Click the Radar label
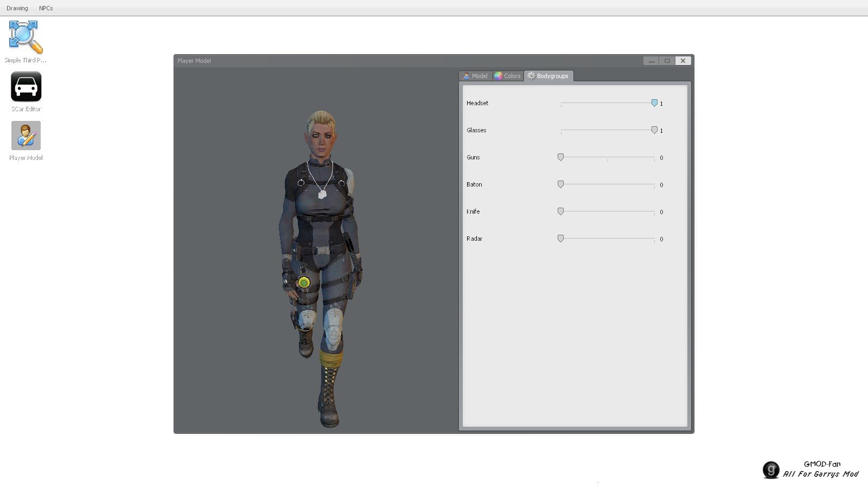The width and height of the screenshot is (868, 488). 474,239
